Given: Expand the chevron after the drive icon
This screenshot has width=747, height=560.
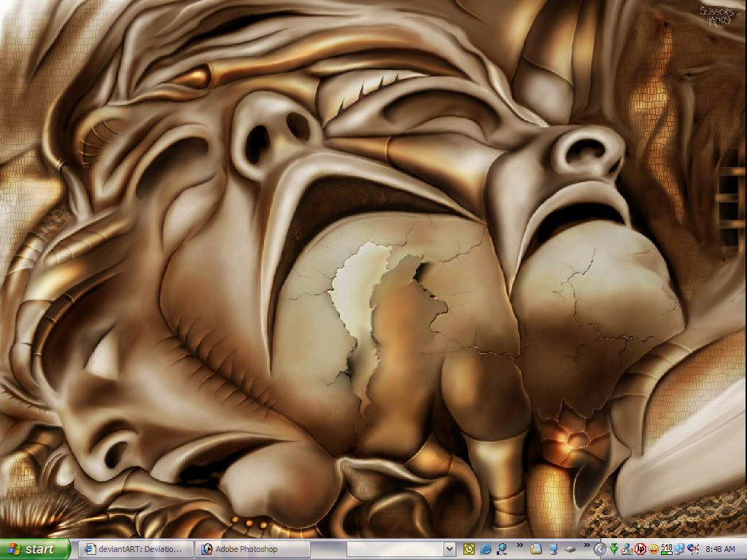Looking at the screenshot, I should coord(587,545).
